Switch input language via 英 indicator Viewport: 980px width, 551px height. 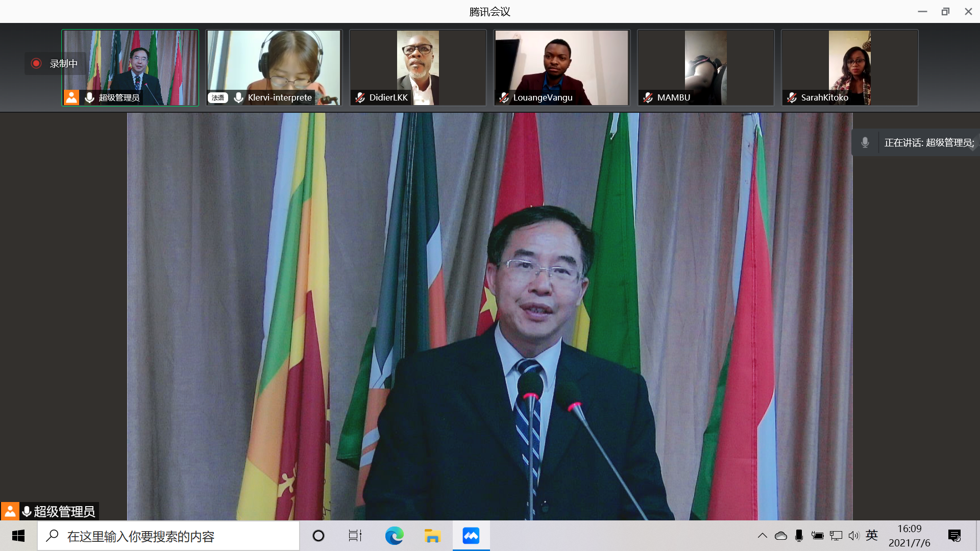[872, 535]
